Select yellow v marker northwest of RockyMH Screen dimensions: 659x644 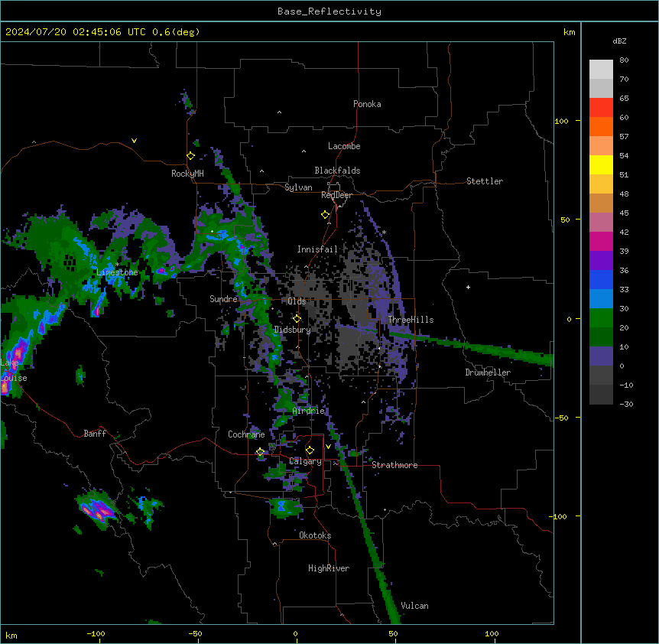[134, 141]
